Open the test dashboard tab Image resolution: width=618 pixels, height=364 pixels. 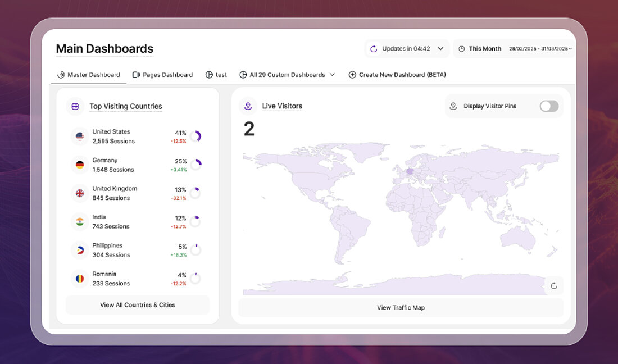tap(216, 75)
